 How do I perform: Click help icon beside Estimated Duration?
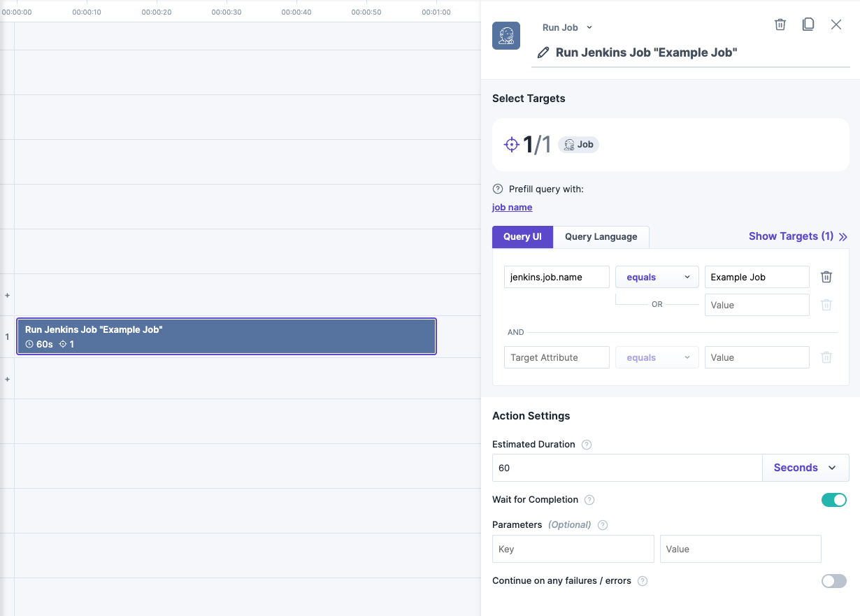[x=587, y=445]
